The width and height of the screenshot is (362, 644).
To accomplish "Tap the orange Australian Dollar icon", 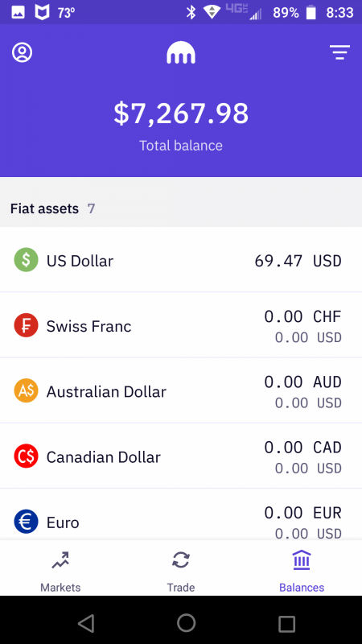I will (27, 390).
